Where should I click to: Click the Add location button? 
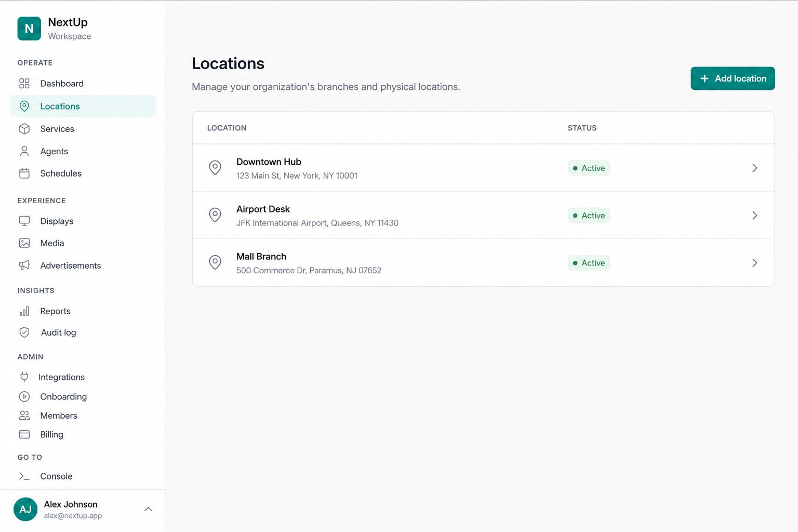click(x=733, y=78)
